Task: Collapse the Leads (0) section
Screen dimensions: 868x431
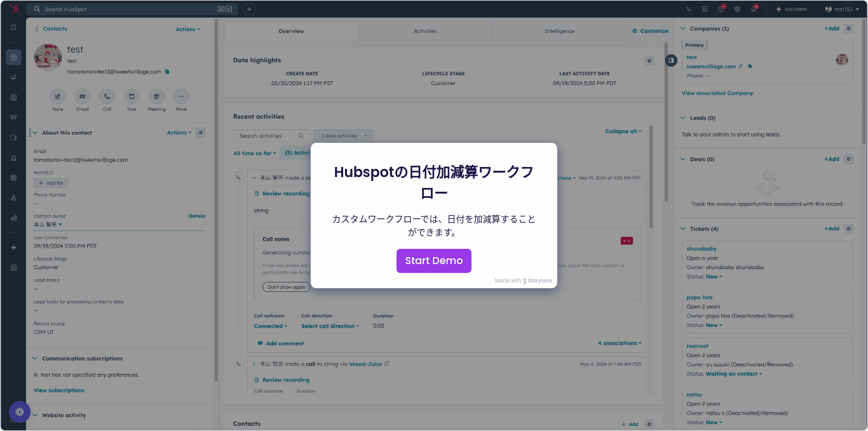Action: [x=684, y=118]
